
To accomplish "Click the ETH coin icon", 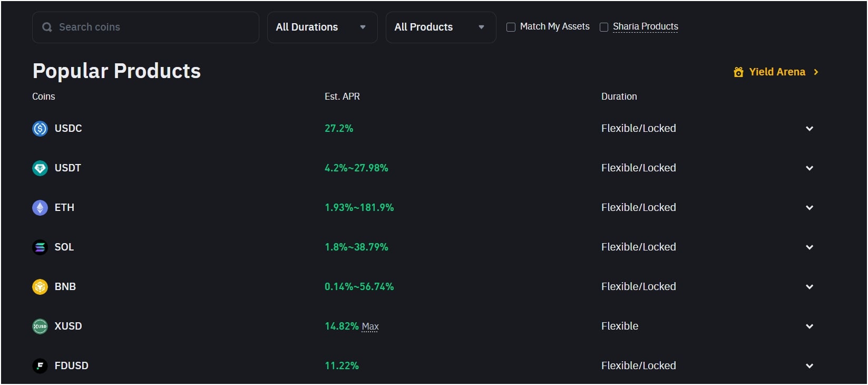I will point(40,208).
